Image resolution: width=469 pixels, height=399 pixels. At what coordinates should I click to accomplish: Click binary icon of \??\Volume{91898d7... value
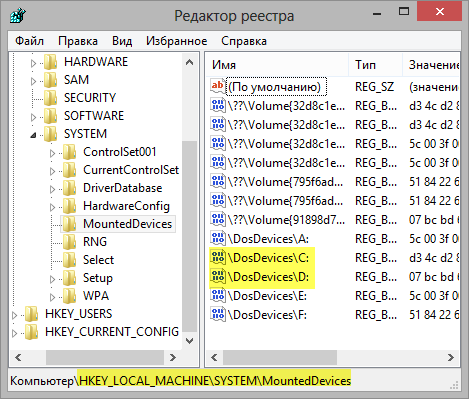coord(218,220)
